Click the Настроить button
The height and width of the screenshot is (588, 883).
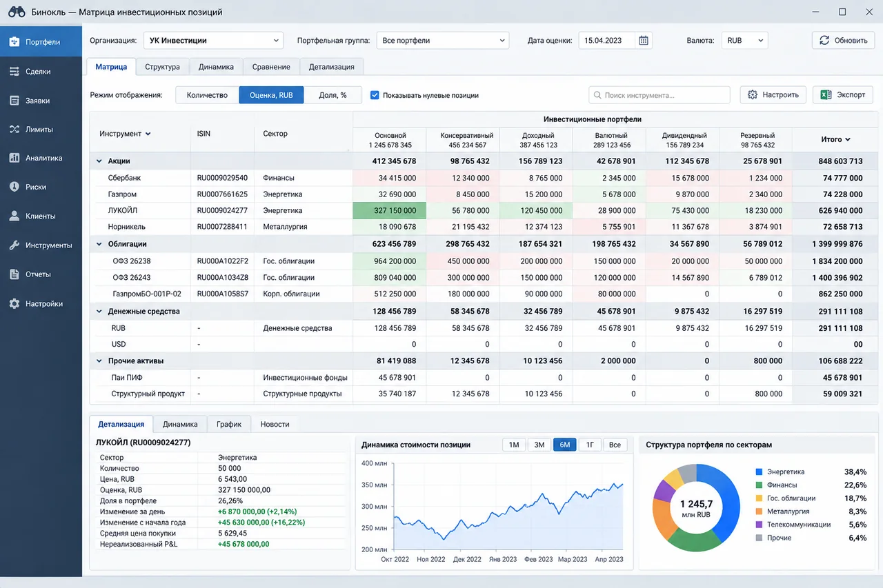pyautogui.click(x=773, y=95)
